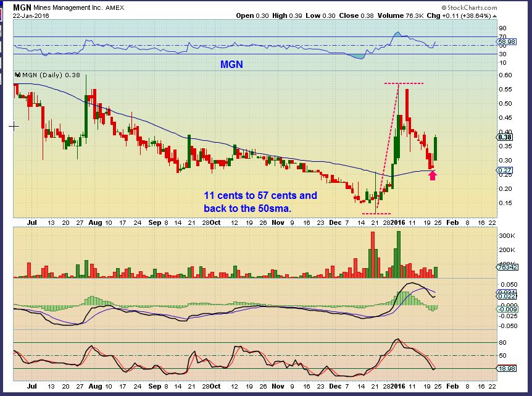Click the Close 0.38 value in header
Viewport: 532px width, 396px height.
[x=356, y=15]
